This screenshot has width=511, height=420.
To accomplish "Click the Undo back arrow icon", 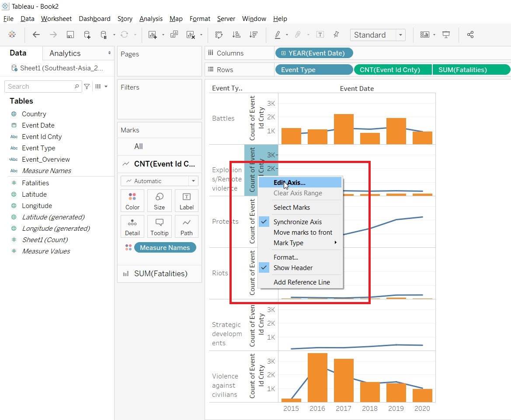I will (x=36, y=35).
